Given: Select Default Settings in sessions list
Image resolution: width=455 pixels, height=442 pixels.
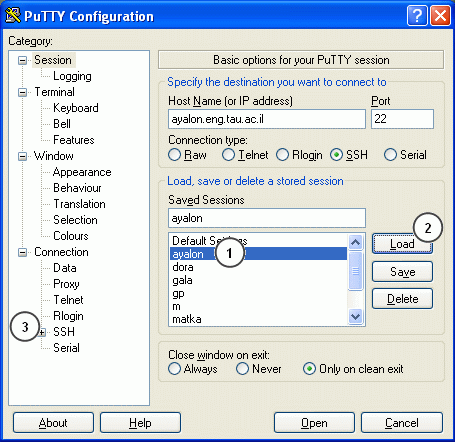Looking at the screenshot, I should pyautogui.click(x=258, y=241).
